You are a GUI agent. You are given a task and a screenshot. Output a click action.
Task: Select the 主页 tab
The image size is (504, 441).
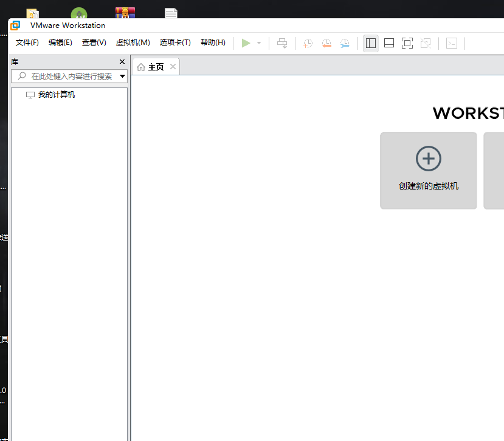pyautogui.click(x=156, y=67)
